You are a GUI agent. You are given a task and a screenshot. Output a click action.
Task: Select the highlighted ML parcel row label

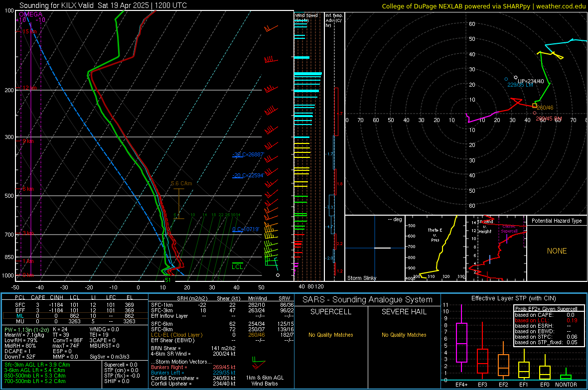point(20,316)
